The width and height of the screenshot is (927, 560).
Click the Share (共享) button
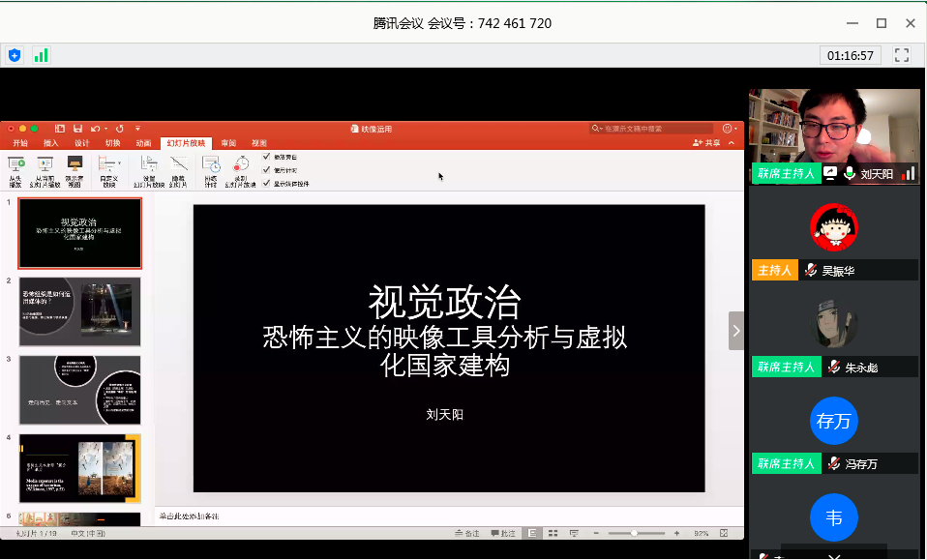[707, 143]
